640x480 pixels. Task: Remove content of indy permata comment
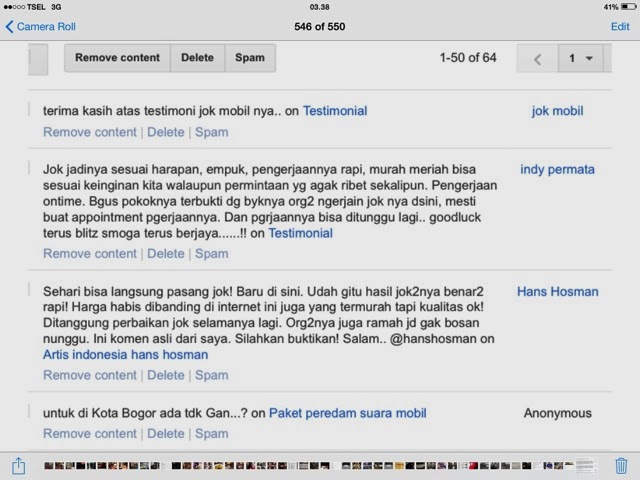point(90,254)
